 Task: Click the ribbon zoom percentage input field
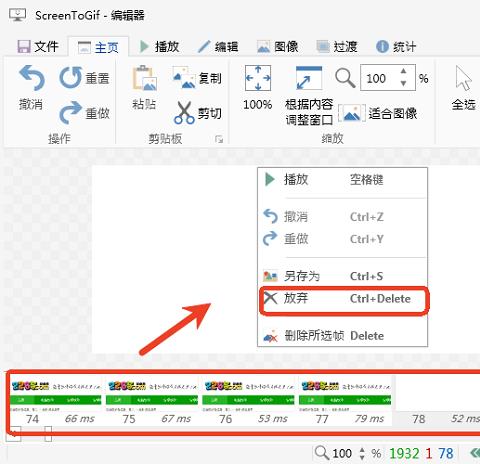click(379, 78)
